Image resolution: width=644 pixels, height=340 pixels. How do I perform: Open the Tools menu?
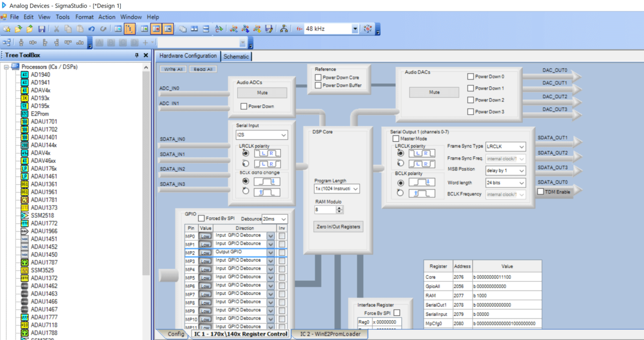(63, 17)
